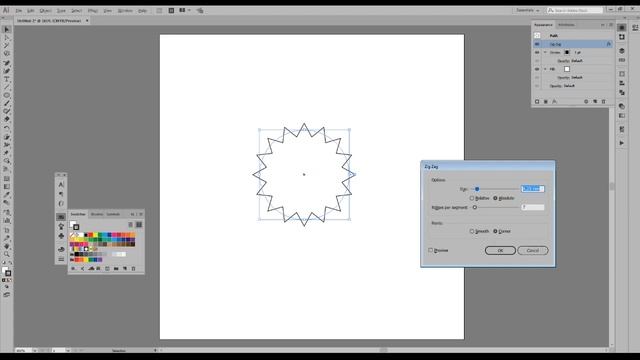
Task: Select the Rotate tool
Action: (7, 128)
